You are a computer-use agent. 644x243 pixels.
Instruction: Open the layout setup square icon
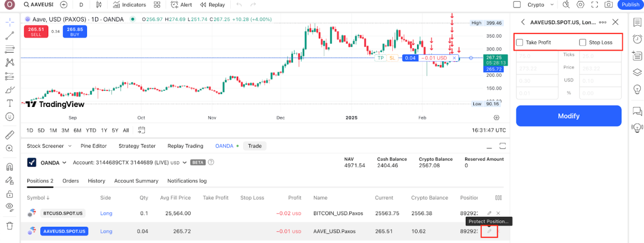coord(517,4)
